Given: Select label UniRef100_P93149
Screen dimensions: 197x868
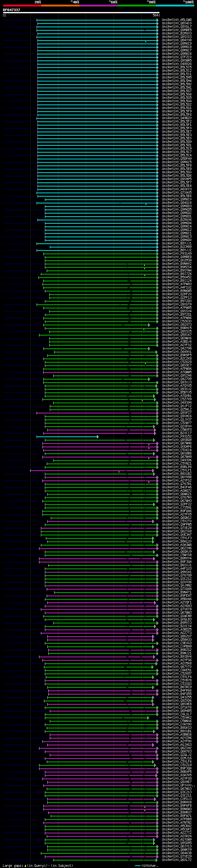Looking at the screenshot, I should (x=177, y=253).
